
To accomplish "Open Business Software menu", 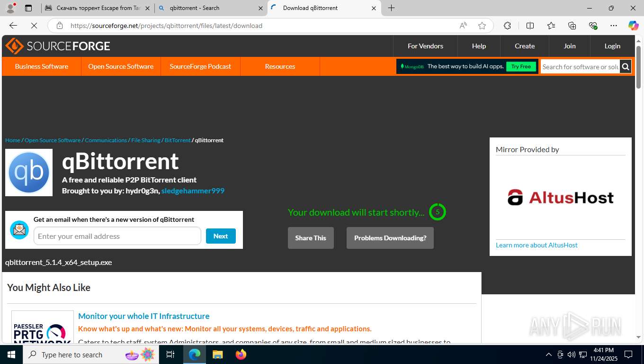I will [x=42, y=66].
